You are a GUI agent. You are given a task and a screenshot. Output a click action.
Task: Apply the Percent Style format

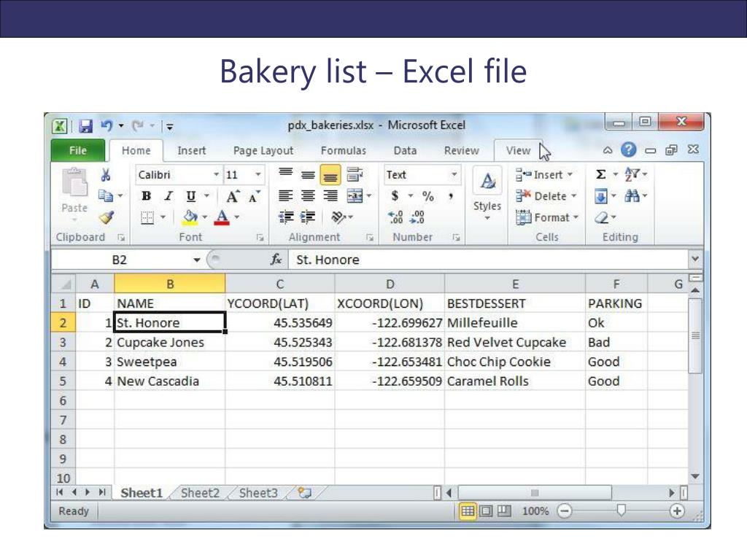(427, 195)
